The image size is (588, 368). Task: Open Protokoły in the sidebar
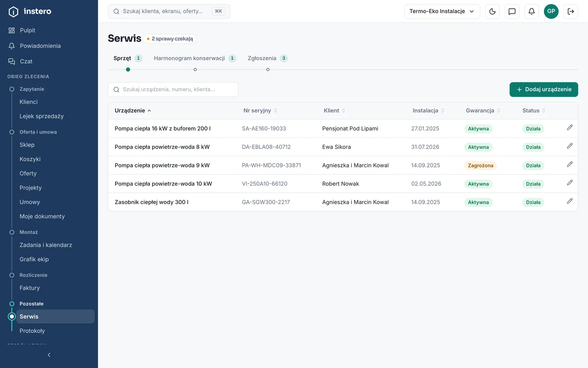pyautogui.click(x=55, y=331)
